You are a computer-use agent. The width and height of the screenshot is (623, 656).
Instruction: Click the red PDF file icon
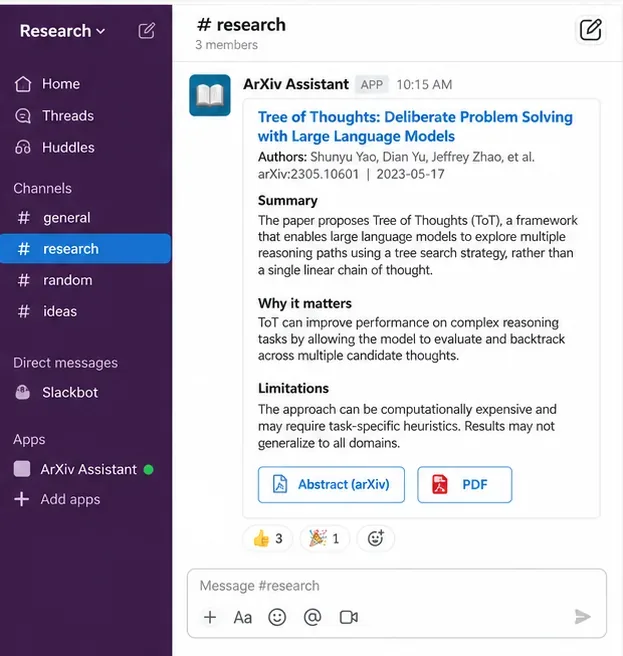coord(440,484)
